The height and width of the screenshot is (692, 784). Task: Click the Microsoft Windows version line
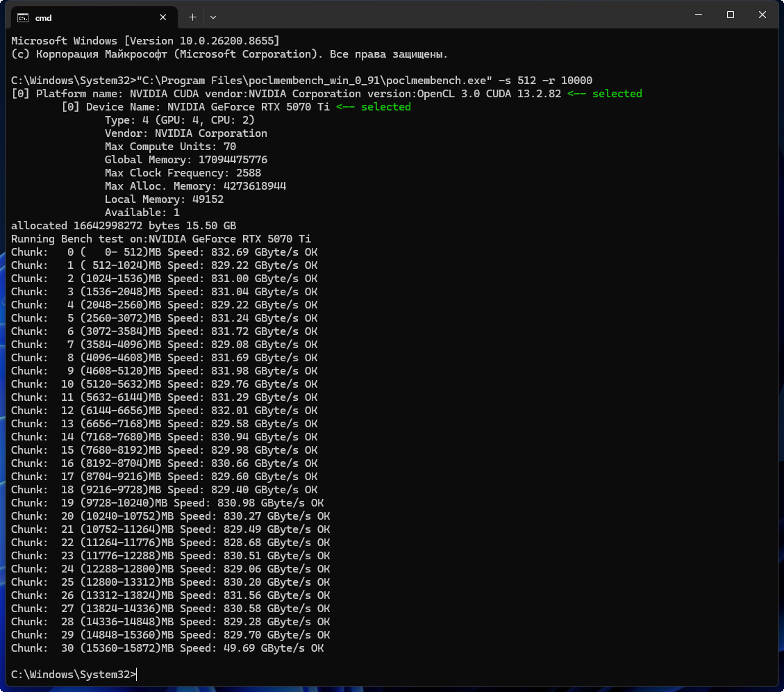(x=145, y=41)
